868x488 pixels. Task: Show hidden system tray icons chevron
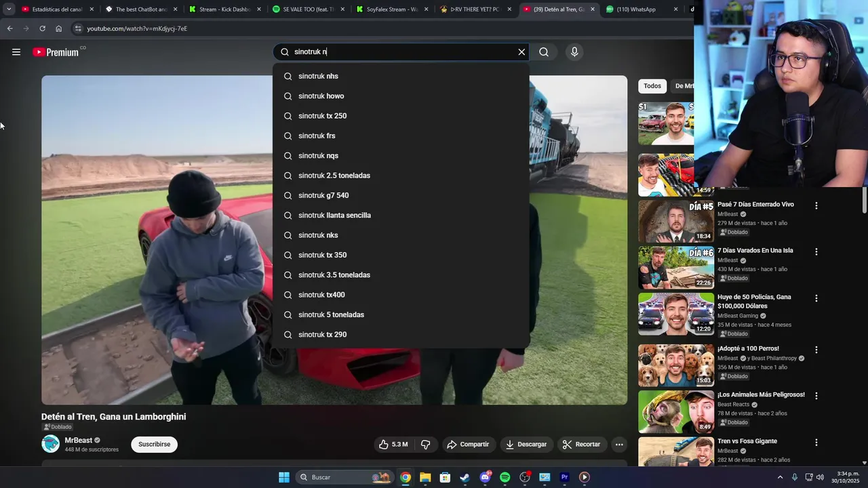click(780, 477)
